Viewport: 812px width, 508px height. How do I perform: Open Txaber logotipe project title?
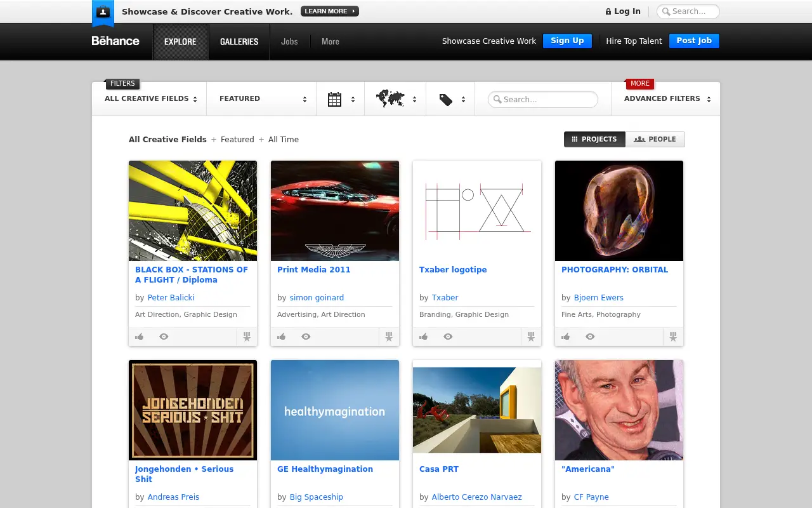453,270
